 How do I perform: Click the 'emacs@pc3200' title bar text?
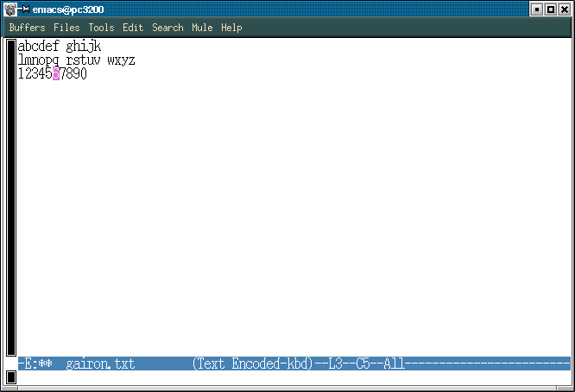pyautogui.click(x=68, y=9)
